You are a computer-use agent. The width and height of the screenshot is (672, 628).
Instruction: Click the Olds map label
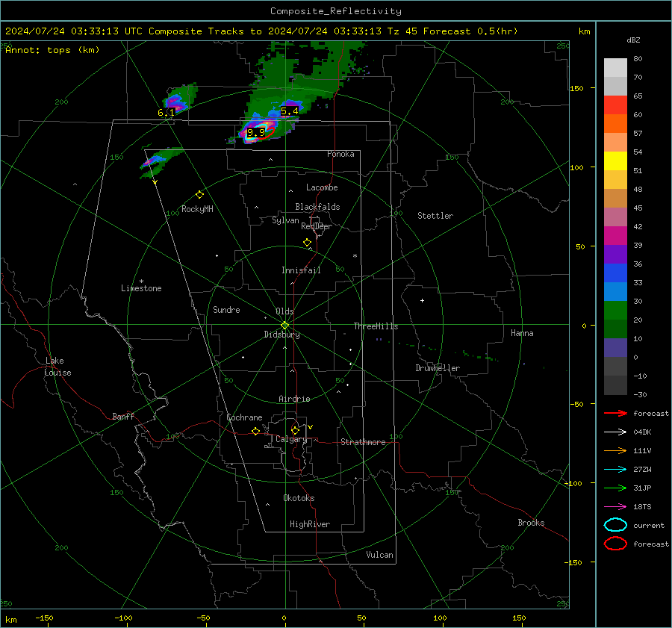point(284,311)
